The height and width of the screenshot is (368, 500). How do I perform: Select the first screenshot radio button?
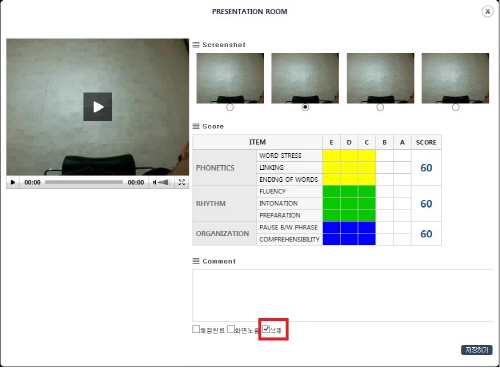point(230,107)
